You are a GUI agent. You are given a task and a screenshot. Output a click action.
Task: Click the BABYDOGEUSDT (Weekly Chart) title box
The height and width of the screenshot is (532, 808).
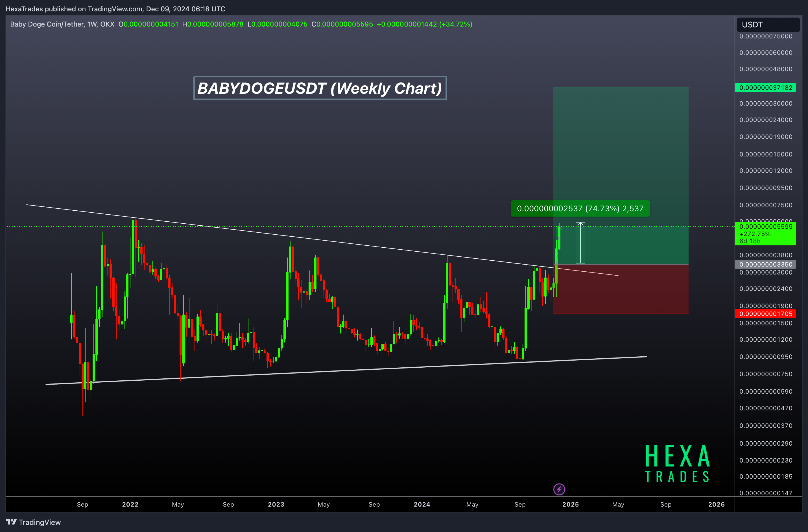320,88
